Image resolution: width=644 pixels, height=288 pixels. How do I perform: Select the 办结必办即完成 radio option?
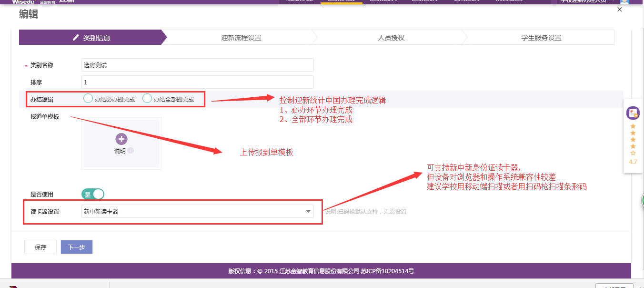pyautogui.click(x=88, y=99)
